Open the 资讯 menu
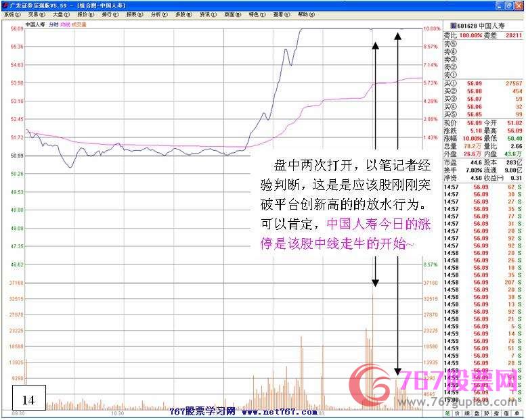 [x=209, y=15]
